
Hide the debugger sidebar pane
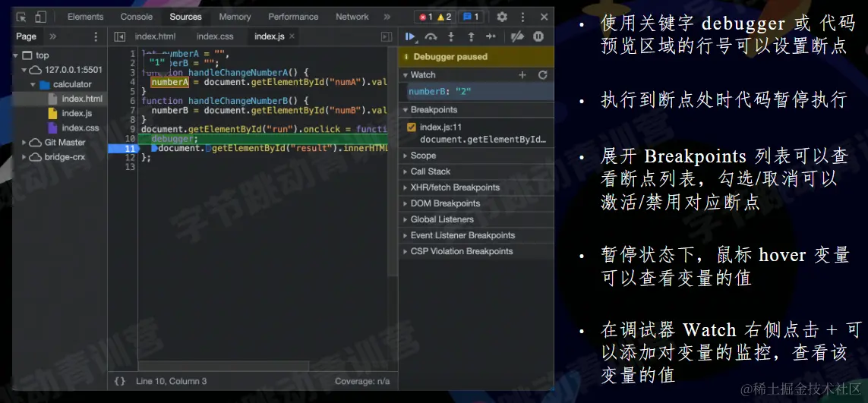[387, 36]
